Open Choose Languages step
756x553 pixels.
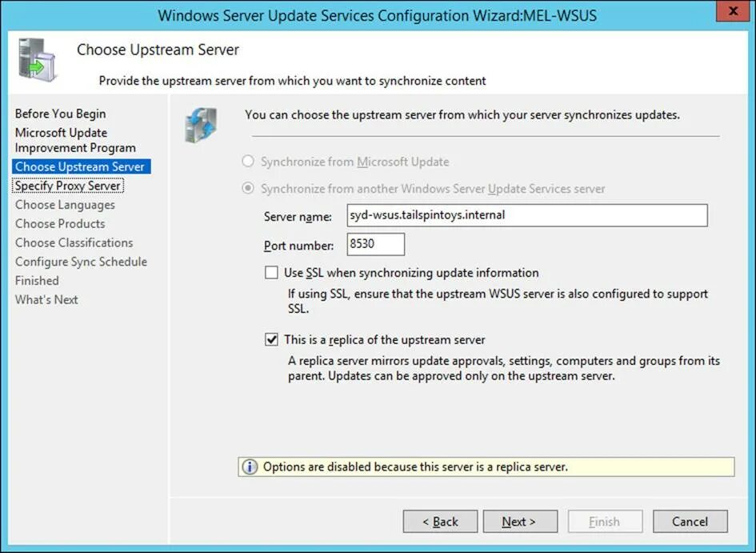pos(65,205)
